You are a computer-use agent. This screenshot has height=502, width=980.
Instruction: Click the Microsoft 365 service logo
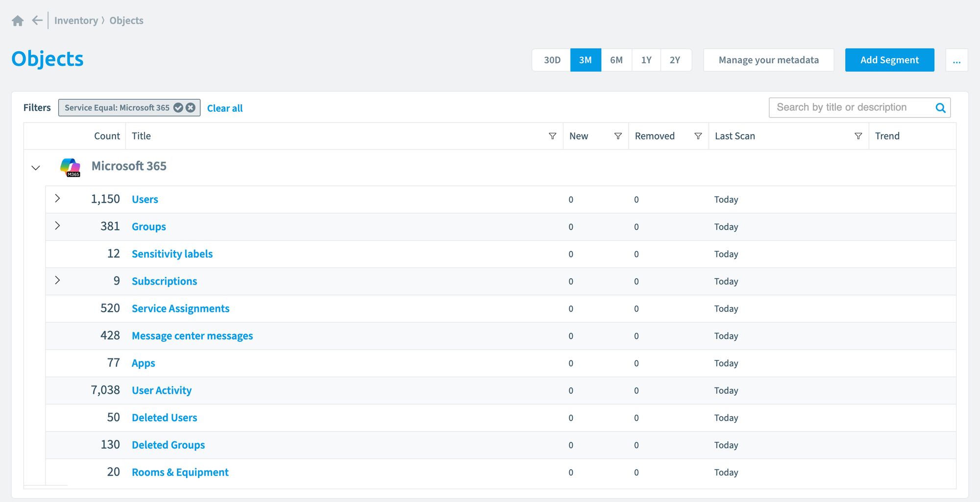[x=70, y=167]
